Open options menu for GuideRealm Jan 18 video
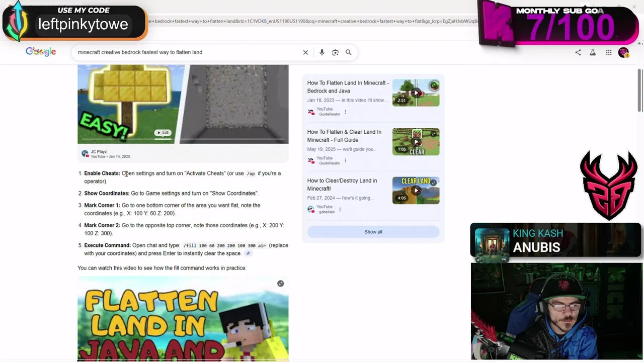 click(345, 112)
